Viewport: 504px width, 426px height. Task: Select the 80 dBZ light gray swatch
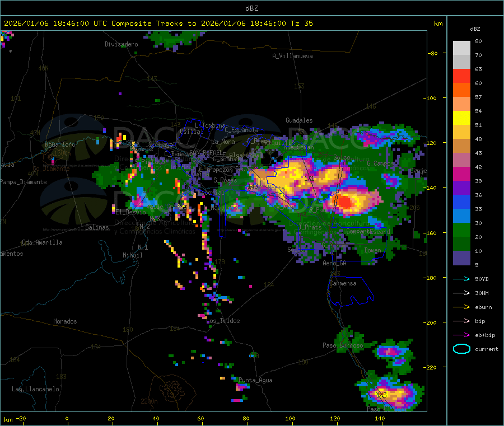click(x=461, y=48)
